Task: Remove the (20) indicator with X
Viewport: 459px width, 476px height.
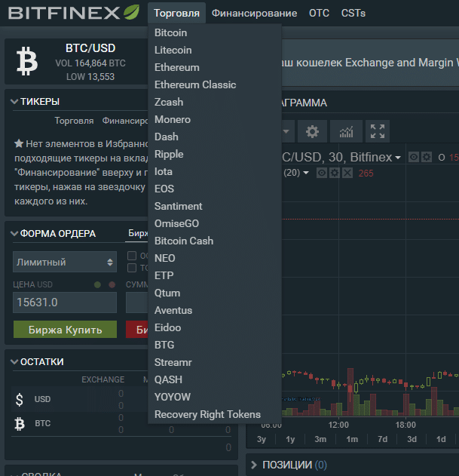Action: point(347,173)
